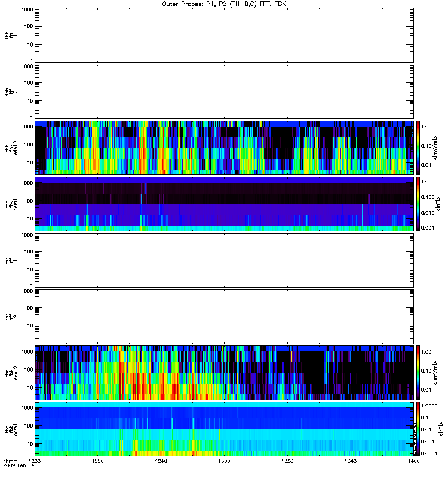This screenshot has width=448, height=478.
Task: Click the 'thb fff 2' y-axis title
Action: 11,91
